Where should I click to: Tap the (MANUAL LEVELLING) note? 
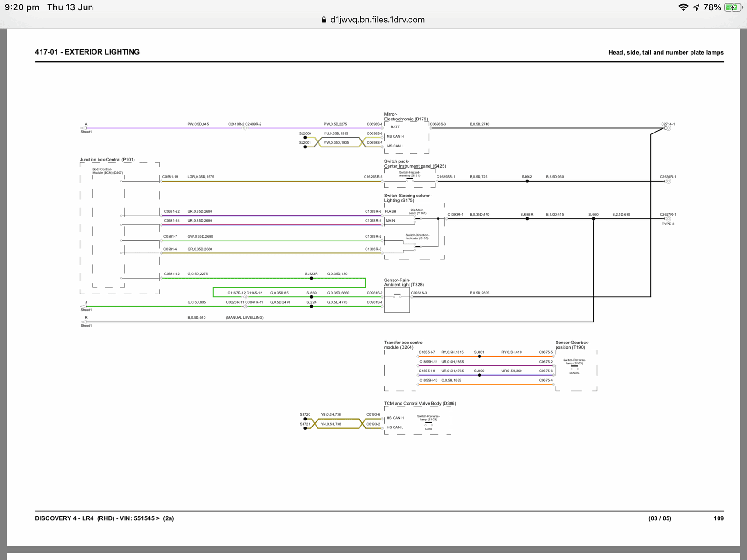[245, 318]
